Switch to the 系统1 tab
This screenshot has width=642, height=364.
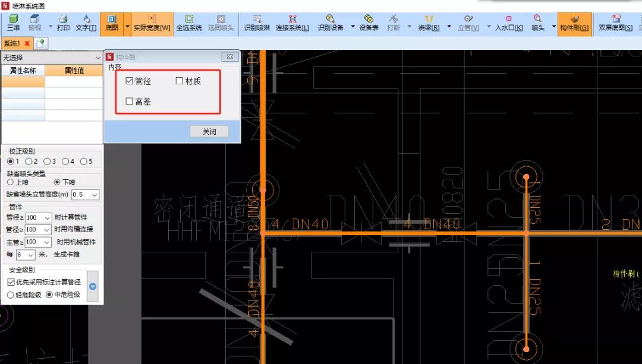tap(12, 43)
